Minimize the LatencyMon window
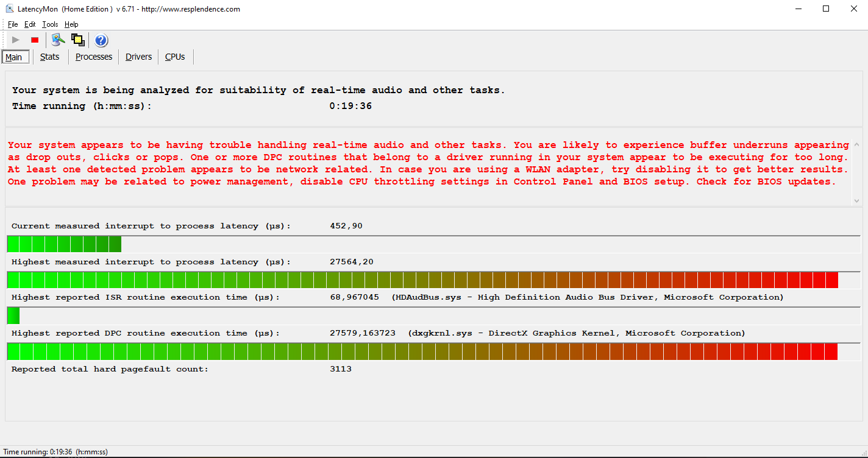Screen dimensions: 868x458 coord(798,9)
